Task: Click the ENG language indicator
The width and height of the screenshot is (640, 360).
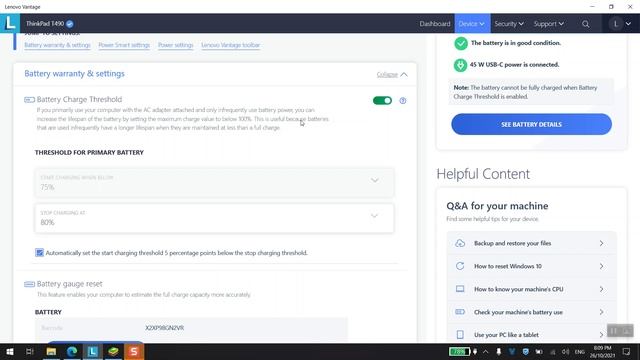Action: pos(580,351)
